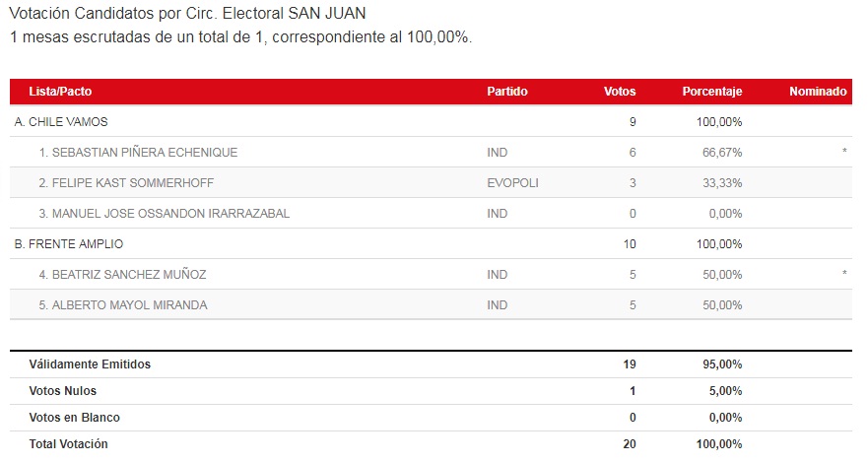Screen dimensions: 868x463
Task: Click the nominated asterisk for Sebastian Piñera
Action: click(x=844, y=154)
